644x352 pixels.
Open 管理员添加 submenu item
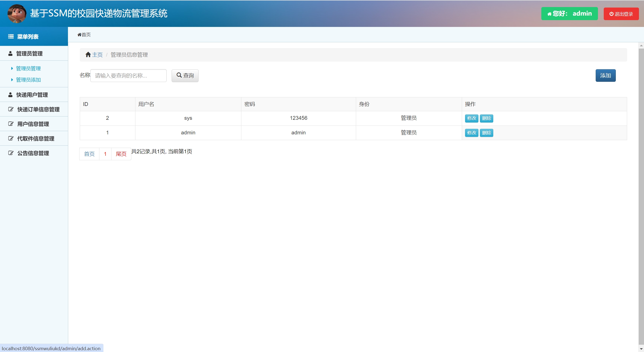[x=28, y=80]
